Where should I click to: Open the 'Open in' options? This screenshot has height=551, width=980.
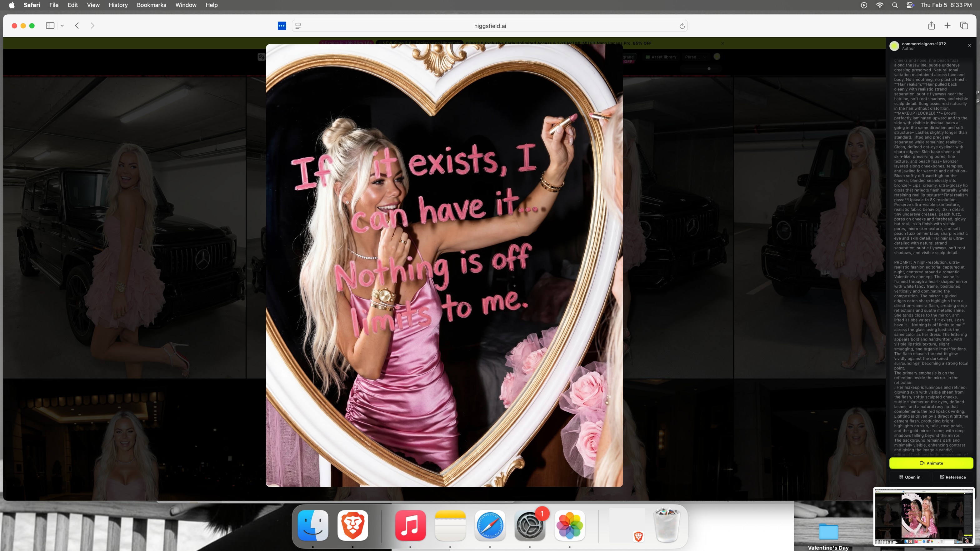coord(910,477)
